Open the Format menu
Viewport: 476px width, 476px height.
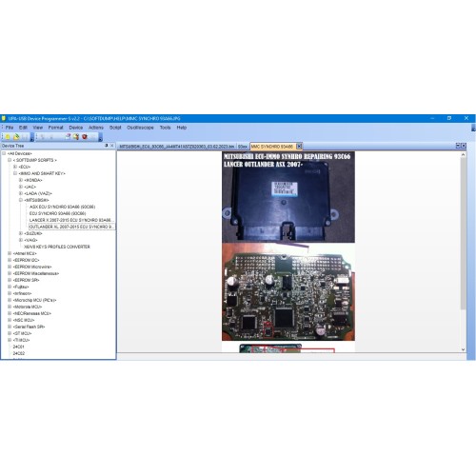[55, 128]
